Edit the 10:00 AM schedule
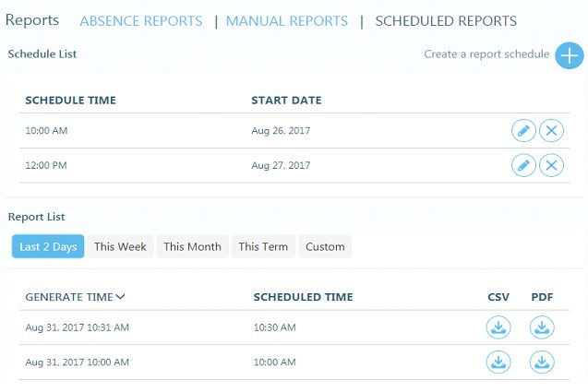588x392 pixels. pos(523,131)
